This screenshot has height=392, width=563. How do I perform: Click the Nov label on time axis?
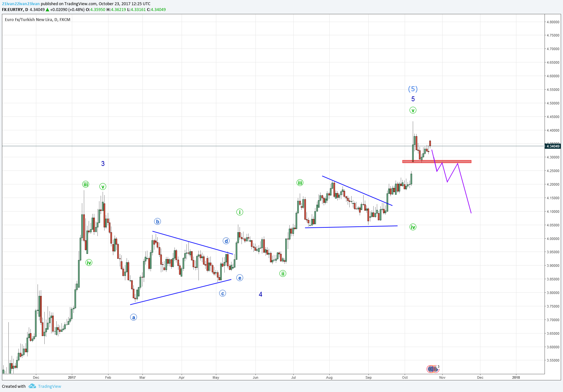[442, 377]
